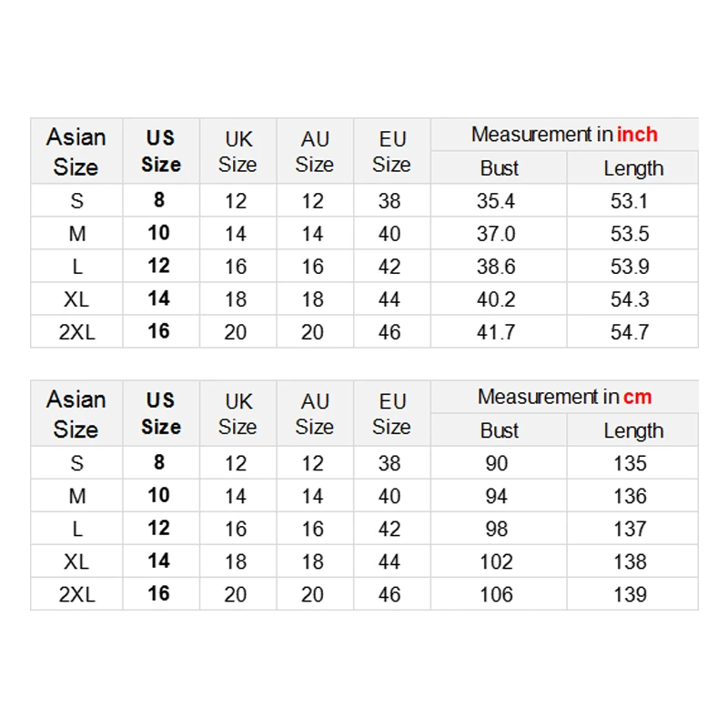
Task: Select the 53.1 length value
Action: tap(630, 201)
